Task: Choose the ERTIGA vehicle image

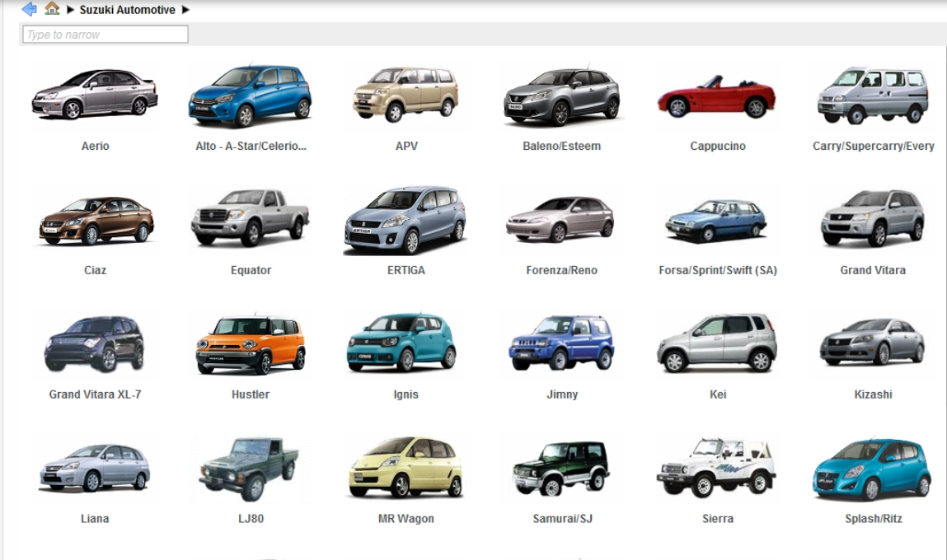Action: (x=405, y=220)
